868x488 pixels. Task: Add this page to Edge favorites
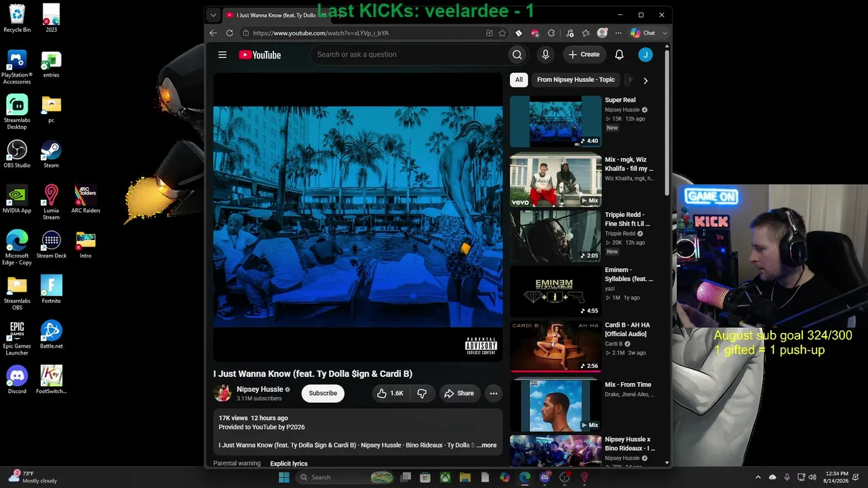pyautogui.click(x=502, y=33)
